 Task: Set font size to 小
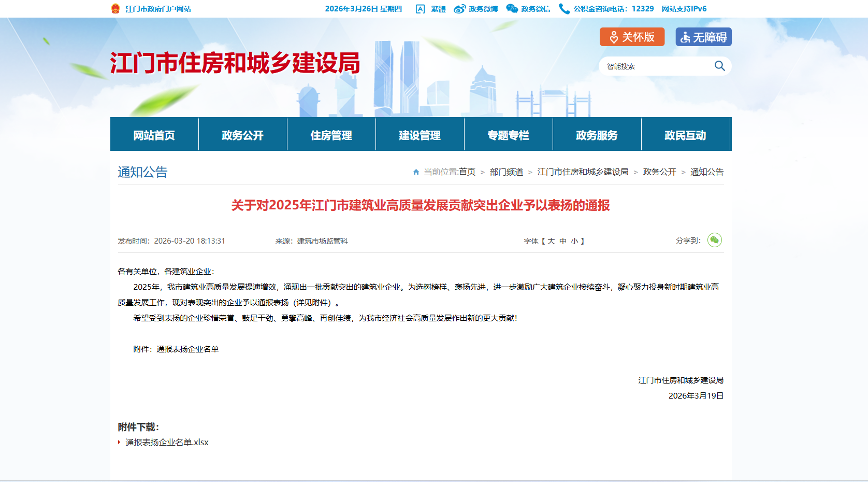pos(574,241)
